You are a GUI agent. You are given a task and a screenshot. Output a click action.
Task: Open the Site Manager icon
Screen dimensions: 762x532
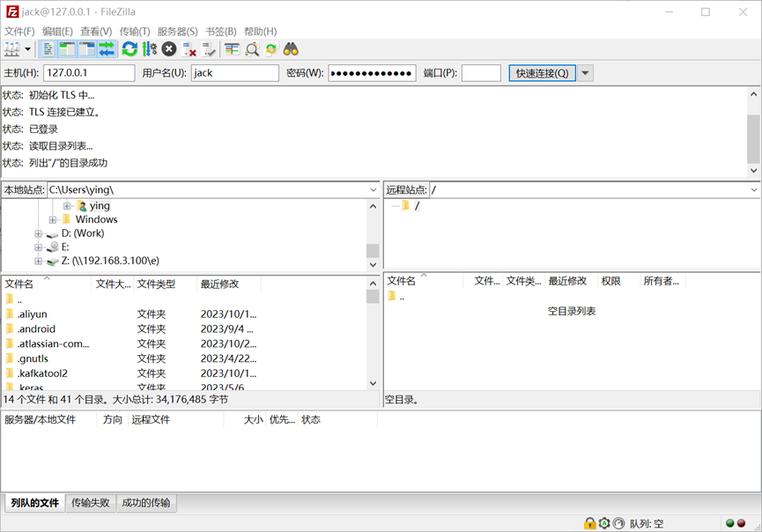(x=11, y=49)
